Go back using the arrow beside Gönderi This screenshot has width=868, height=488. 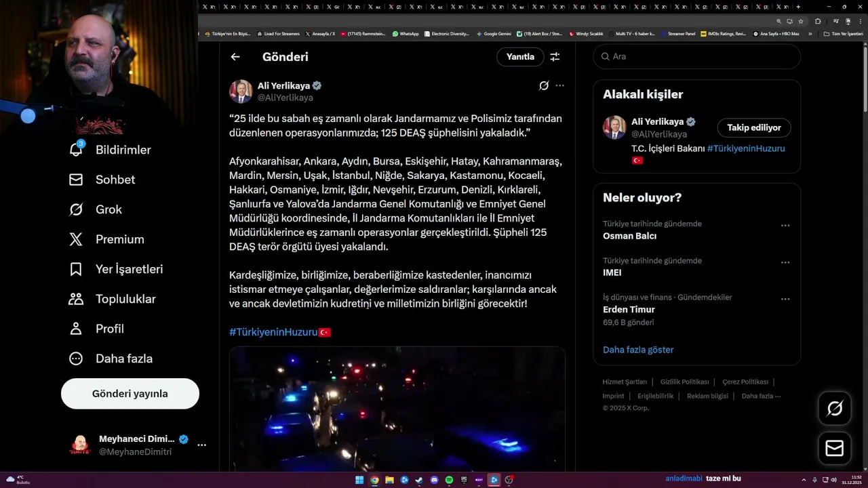[x=235, y=57]
